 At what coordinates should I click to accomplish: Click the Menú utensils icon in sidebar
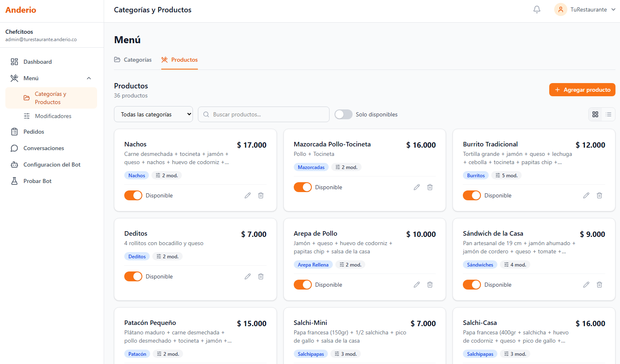click(14, 78)
